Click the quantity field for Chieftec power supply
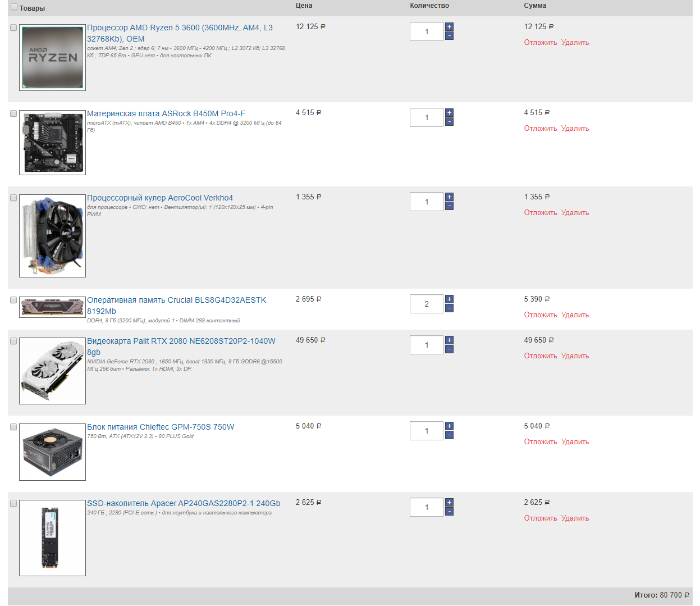Viewport: 700px width, 606px height. (x=427, y=431)
